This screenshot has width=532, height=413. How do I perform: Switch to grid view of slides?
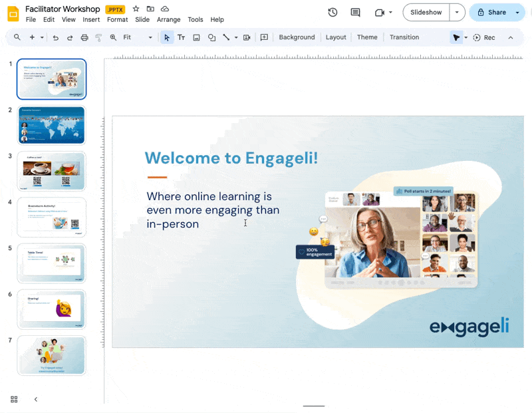pyautogui.click(x=14, y=399)
